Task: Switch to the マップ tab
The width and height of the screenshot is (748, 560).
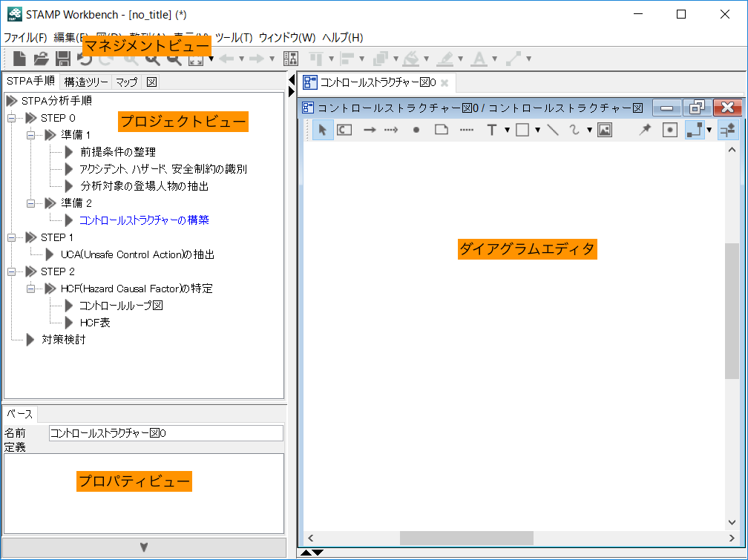Action: coord(126,82)
